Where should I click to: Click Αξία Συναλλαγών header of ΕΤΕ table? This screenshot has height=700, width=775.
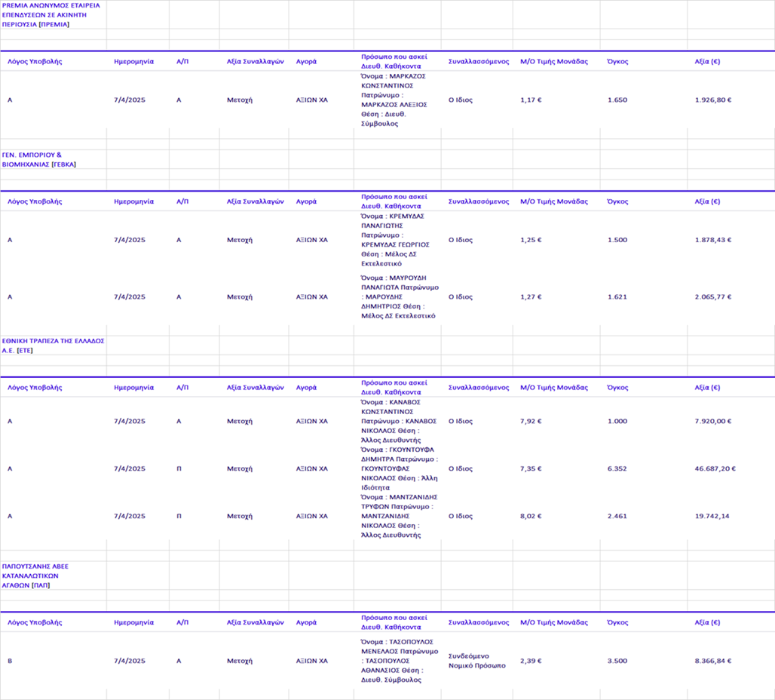[x=256, y=388]
